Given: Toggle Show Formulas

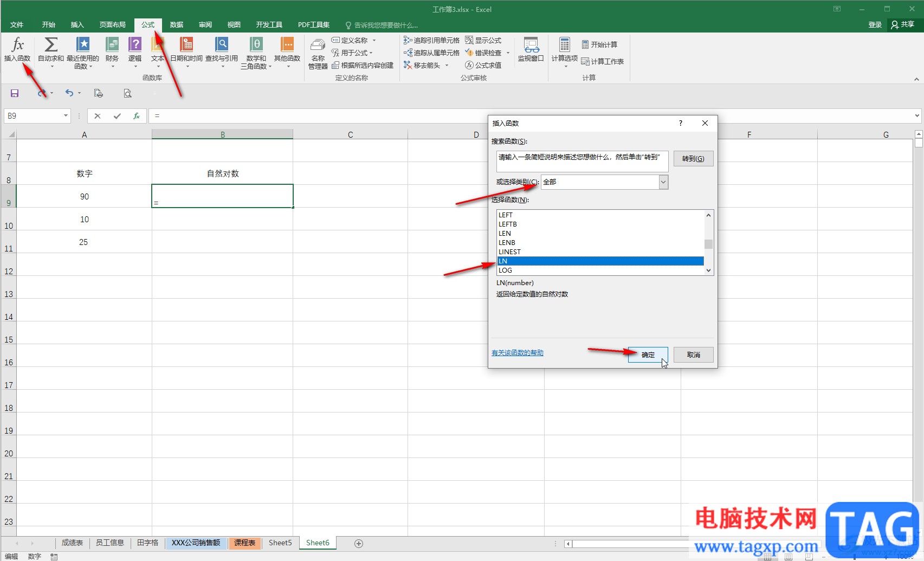Looking at the screenshot, I should coord(483,40).
